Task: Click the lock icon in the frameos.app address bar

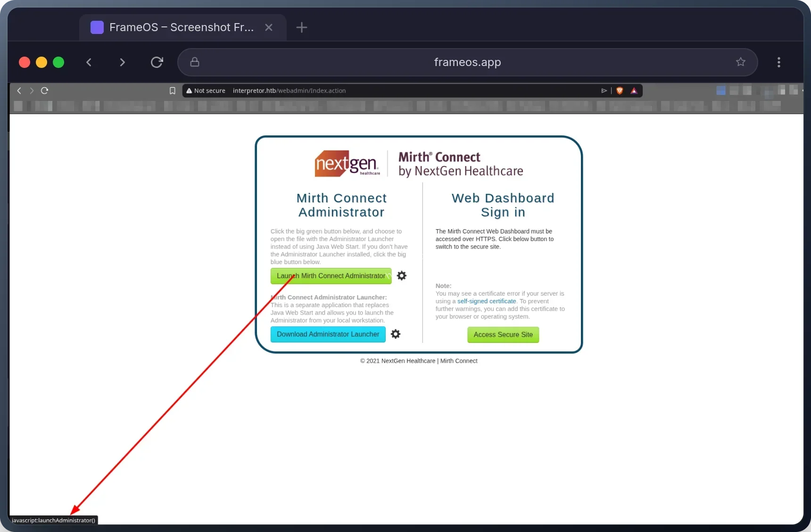Action: tap(195, 62)
